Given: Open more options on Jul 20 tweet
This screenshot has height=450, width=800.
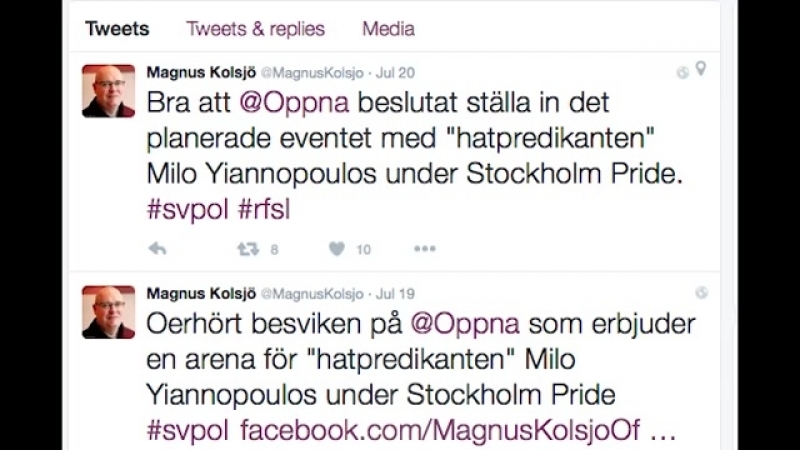Looking at the screenshot, I should [x=425, y=248].
